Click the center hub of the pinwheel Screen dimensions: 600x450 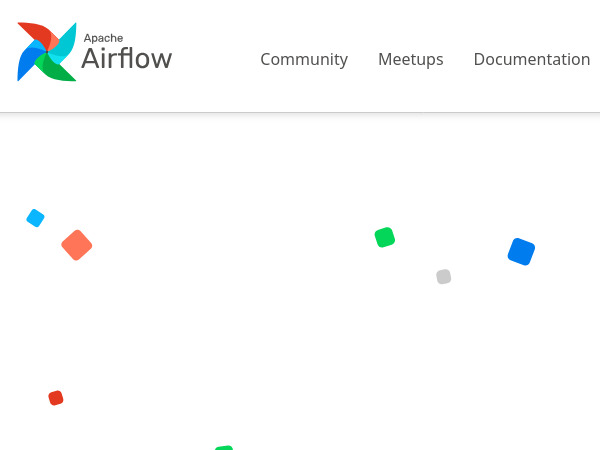(x=46, y=52)
